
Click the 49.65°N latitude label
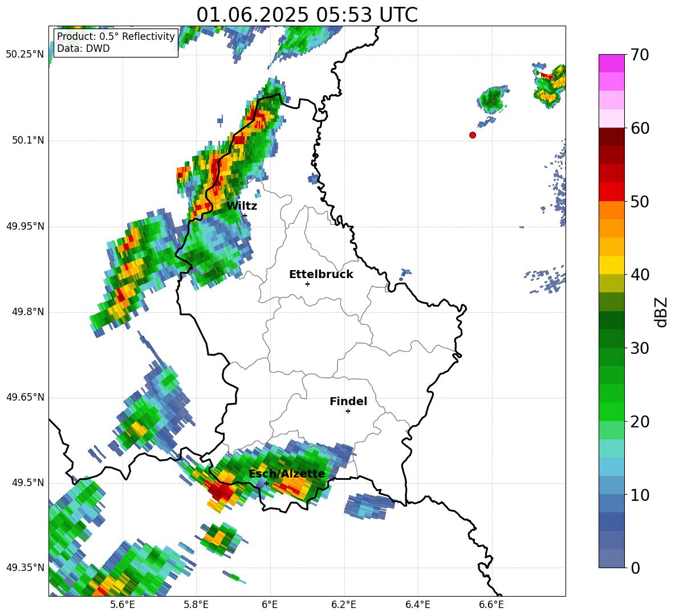(25, 397)
